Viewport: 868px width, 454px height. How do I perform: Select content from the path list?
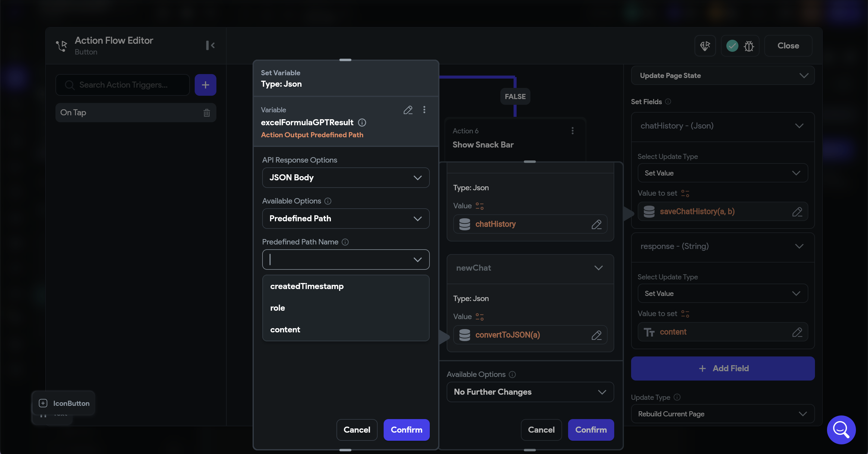346,330
